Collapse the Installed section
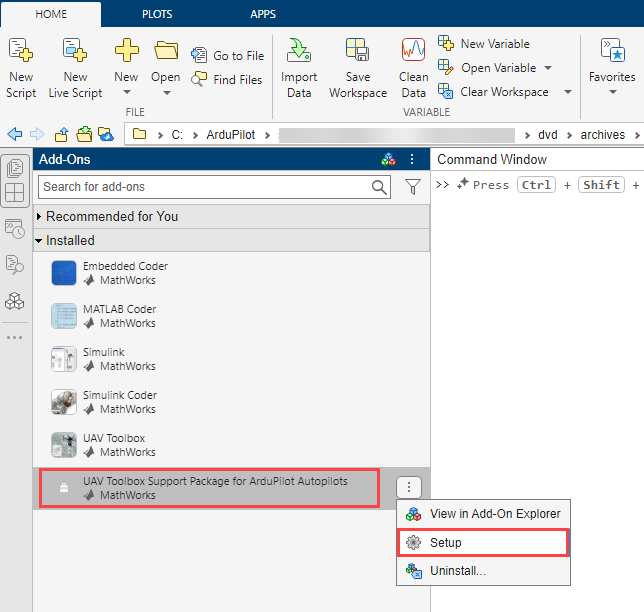Screen dimensions: 644x612 pos(39,241)
